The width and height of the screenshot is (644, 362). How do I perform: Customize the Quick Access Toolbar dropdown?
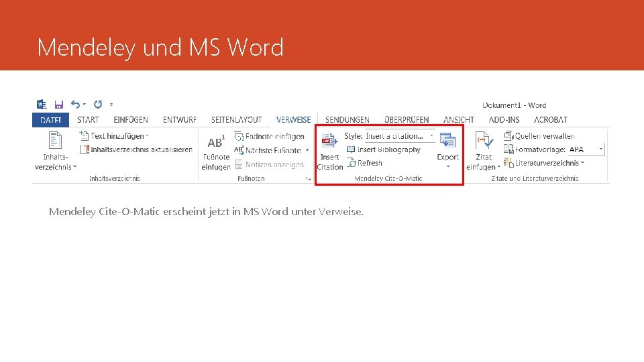[x=111, y=105]
